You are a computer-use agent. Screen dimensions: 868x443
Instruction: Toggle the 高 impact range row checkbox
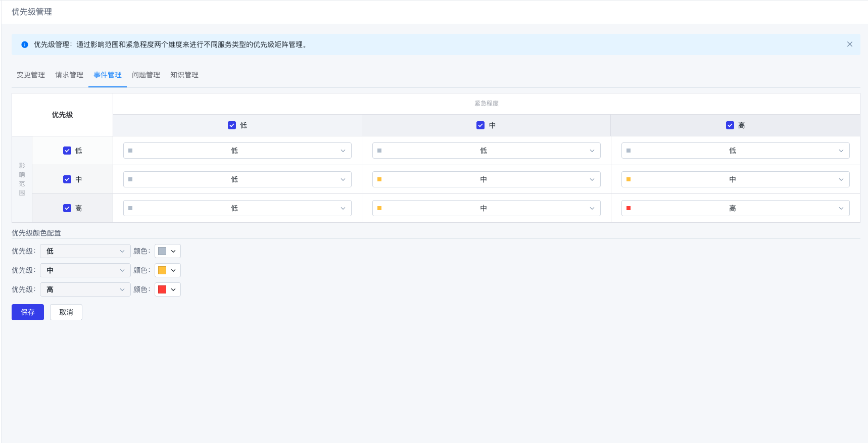[x=67, y=208]
